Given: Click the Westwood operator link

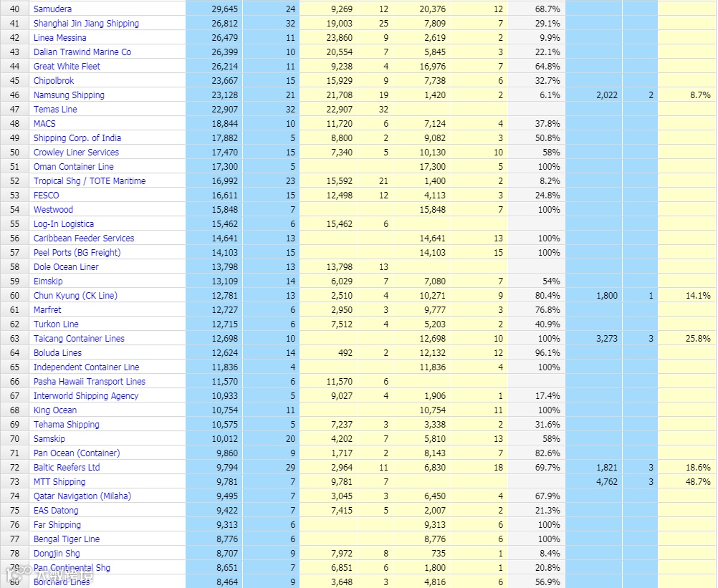Looking at the screenshot, I should tap(53, 210).
